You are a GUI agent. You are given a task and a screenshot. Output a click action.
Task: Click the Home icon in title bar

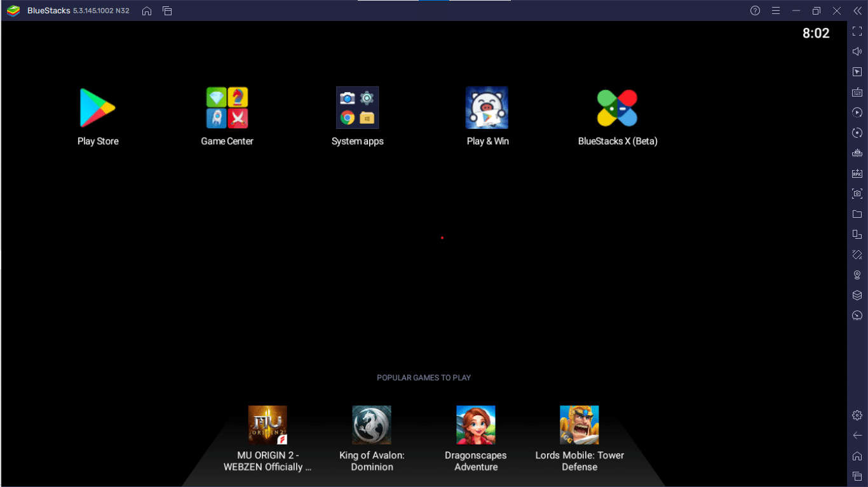(147, 11)
